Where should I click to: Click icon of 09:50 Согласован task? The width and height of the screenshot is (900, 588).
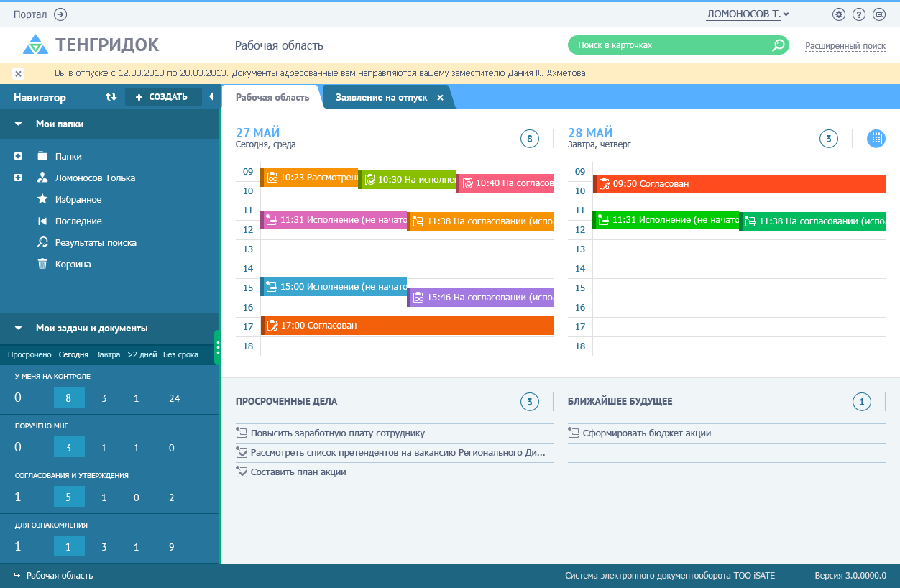604,184
